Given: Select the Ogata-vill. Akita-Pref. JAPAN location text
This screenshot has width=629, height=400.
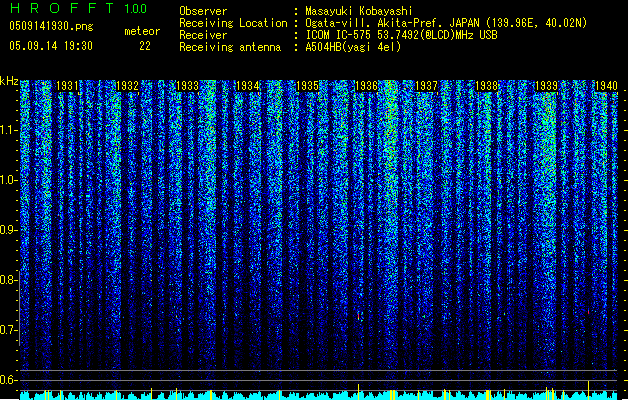Looking at the screenshot, I should 446,23.
